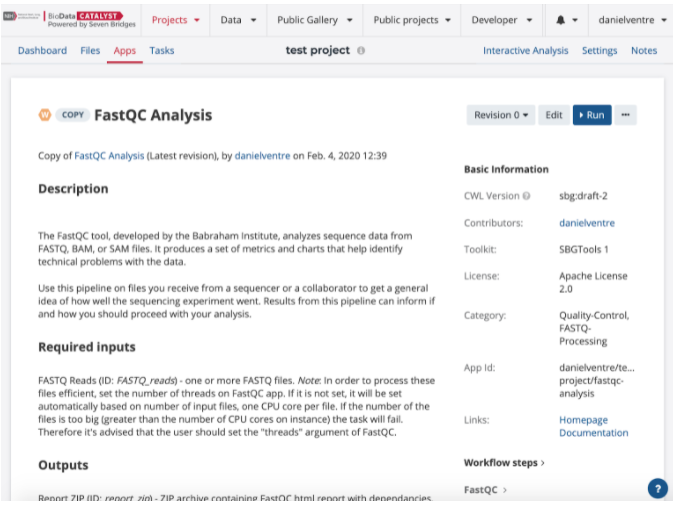Open the danielventre account menu

click(x=632, y=20)
